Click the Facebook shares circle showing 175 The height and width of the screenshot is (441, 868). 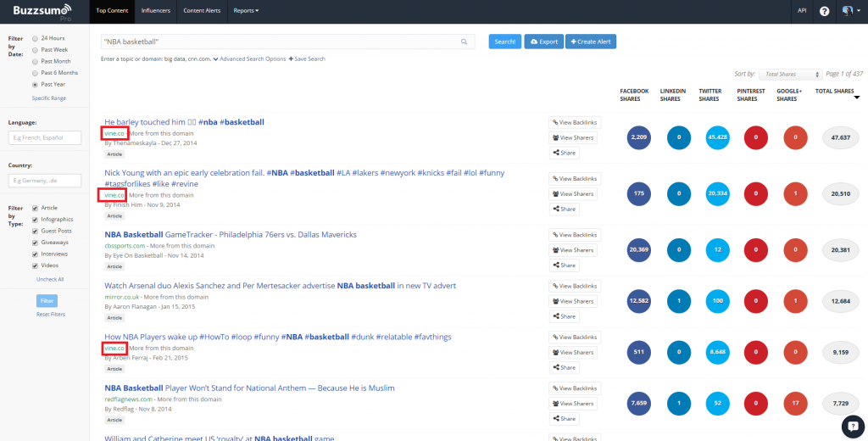(x=639, y=194)
